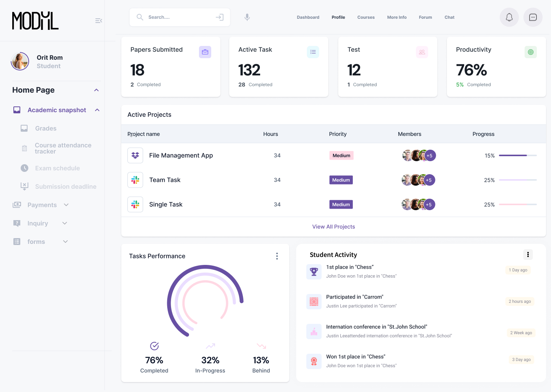The image size is (551, 392).
Task: Open Student Activity options menu
Action: [528, 255]
